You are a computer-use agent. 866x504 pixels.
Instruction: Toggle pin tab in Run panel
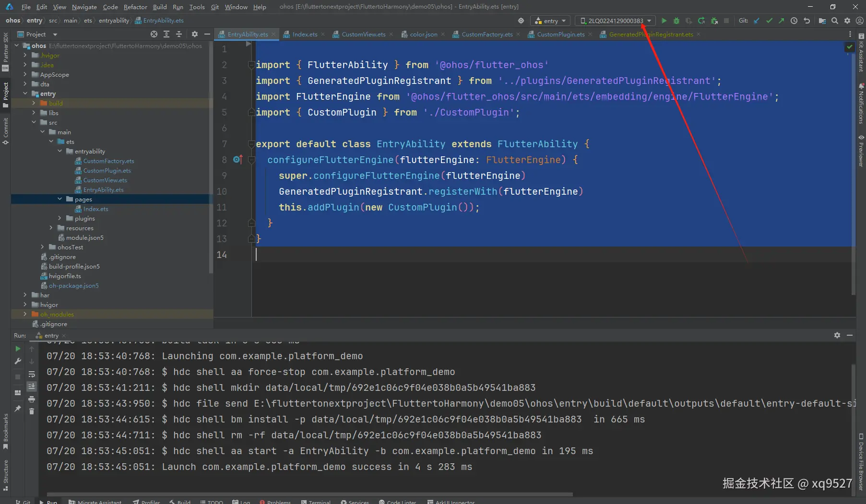[18, 409]
